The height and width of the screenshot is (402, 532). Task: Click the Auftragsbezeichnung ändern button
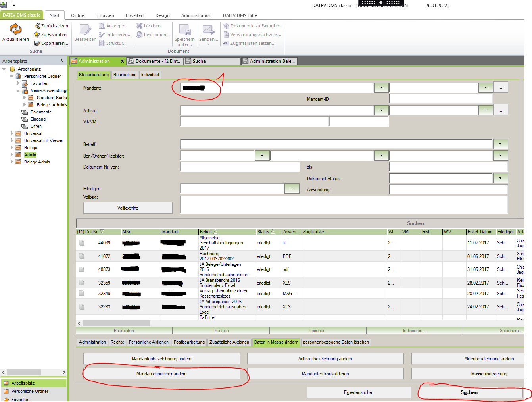[325, 359]
